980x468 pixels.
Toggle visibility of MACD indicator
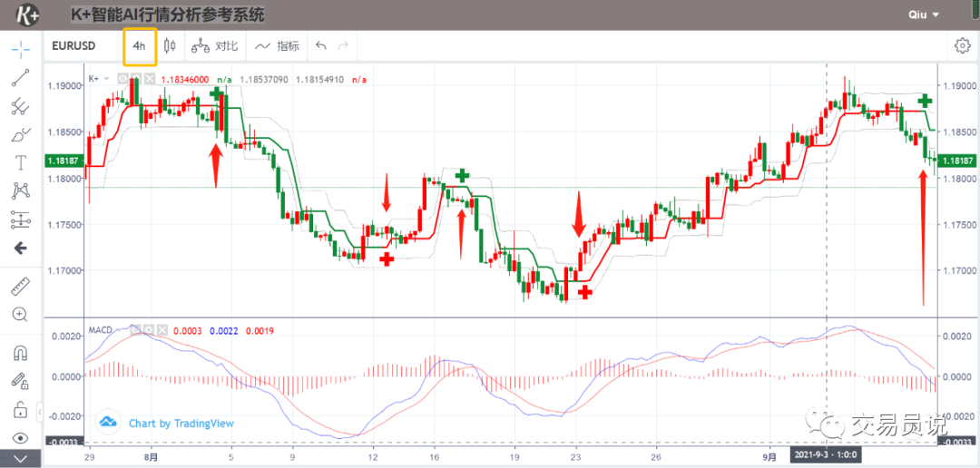135,329
